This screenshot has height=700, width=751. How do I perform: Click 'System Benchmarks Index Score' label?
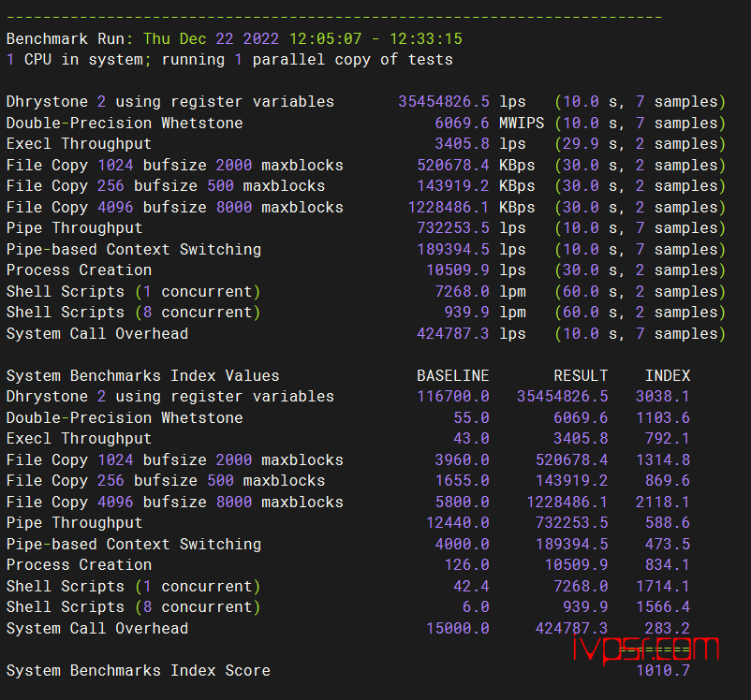[x=138, y=671]
